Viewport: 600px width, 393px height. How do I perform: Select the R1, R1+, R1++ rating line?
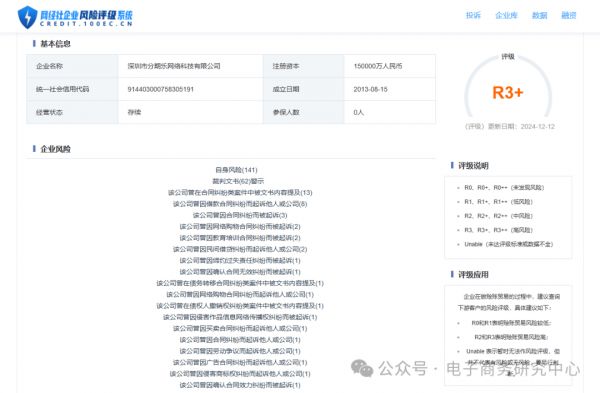498,202
